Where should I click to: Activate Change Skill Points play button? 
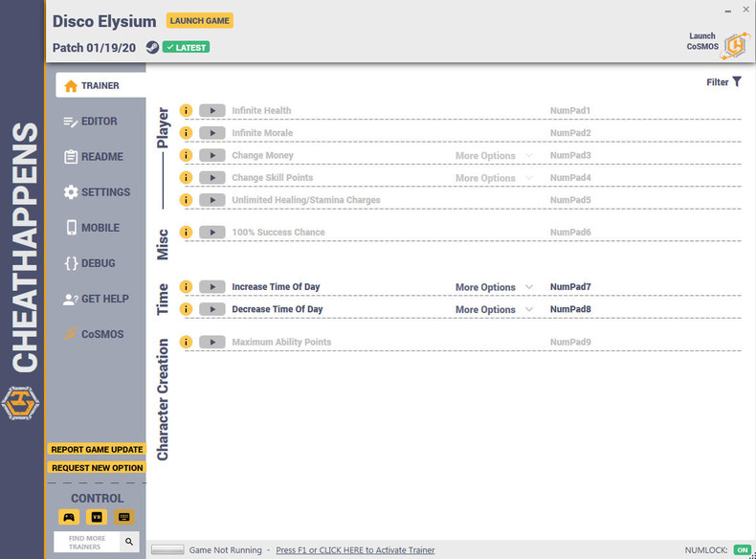212,177
